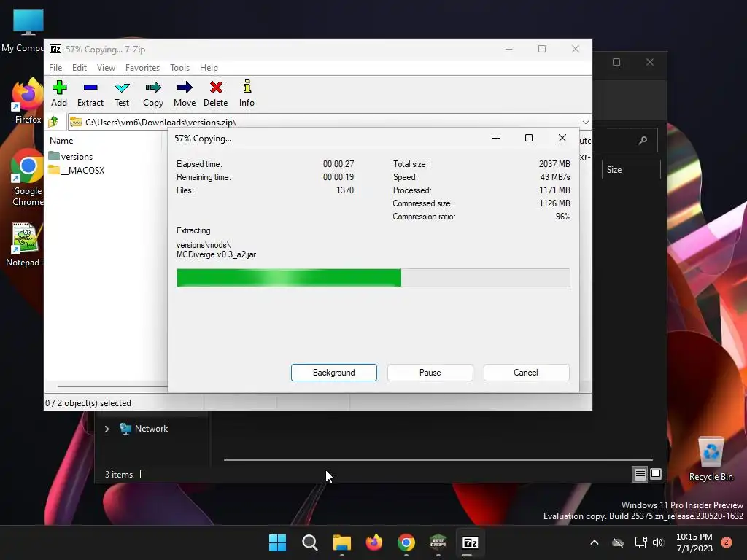Open the Minecraft launcher taskbar icon
Screen dimensions: 747x560
click(438, 542)
